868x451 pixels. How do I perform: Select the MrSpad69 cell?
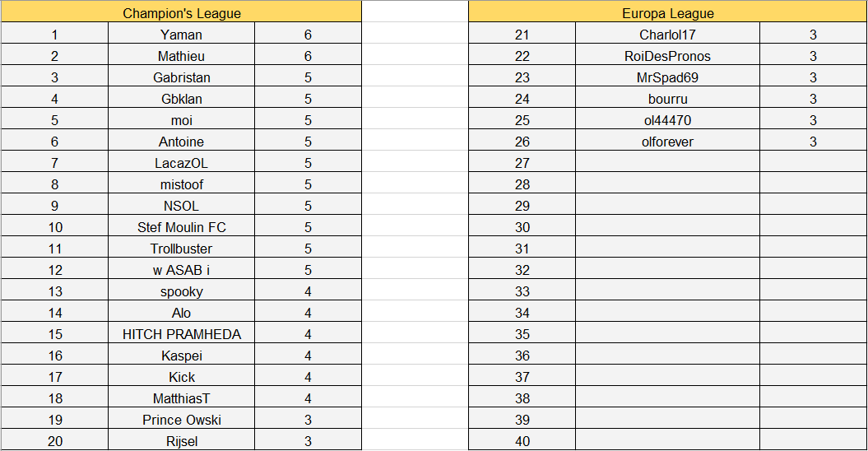(667, 77)
